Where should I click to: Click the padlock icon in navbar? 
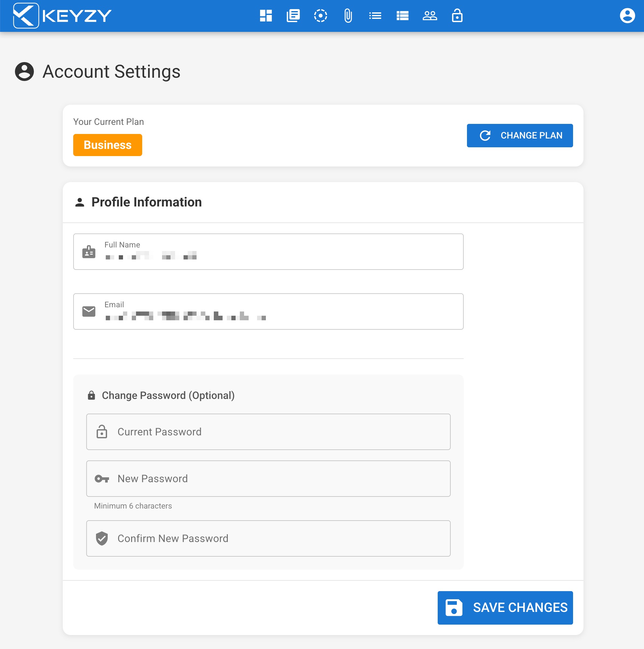pos(457,16)
